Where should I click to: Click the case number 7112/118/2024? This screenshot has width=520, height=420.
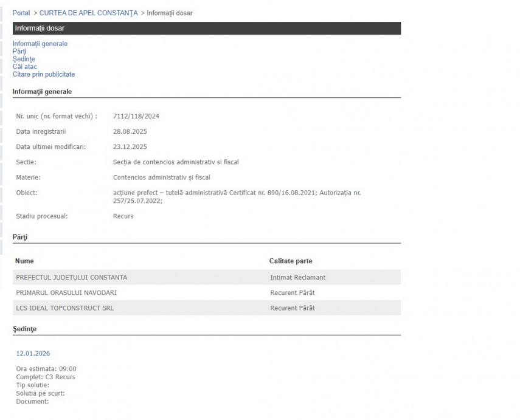(x=136, y=116)
